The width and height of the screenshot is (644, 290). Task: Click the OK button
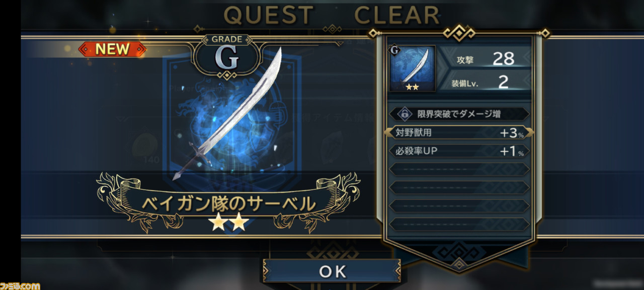pyautogui.click(x=332, y=271)
